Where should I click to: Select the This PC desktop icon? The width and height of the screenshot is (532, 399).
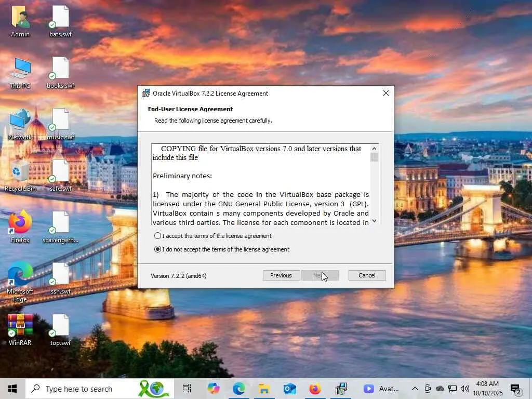[x=20, y=73]
